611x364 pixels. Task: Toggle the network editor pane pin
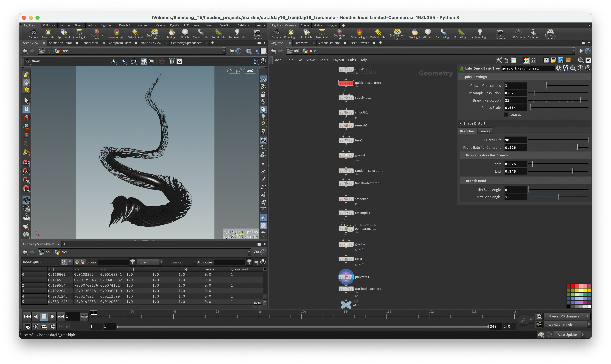581,51
